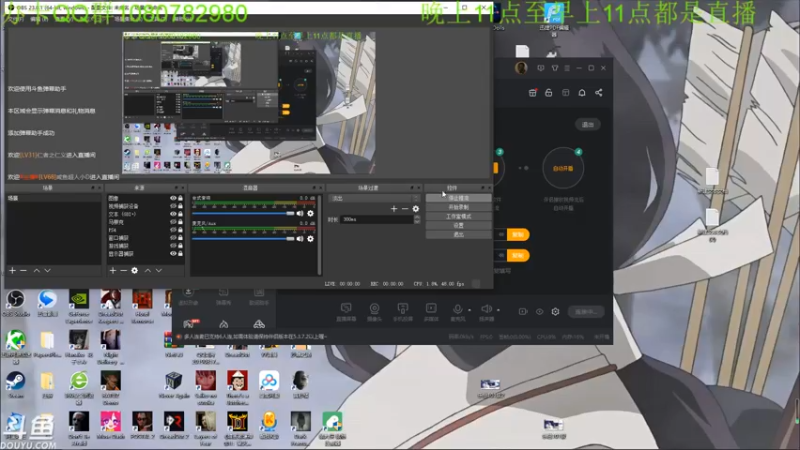Open source properties gear in Sources panel
The width and height of the screenshot is (800, 450).
coord(135,270)
